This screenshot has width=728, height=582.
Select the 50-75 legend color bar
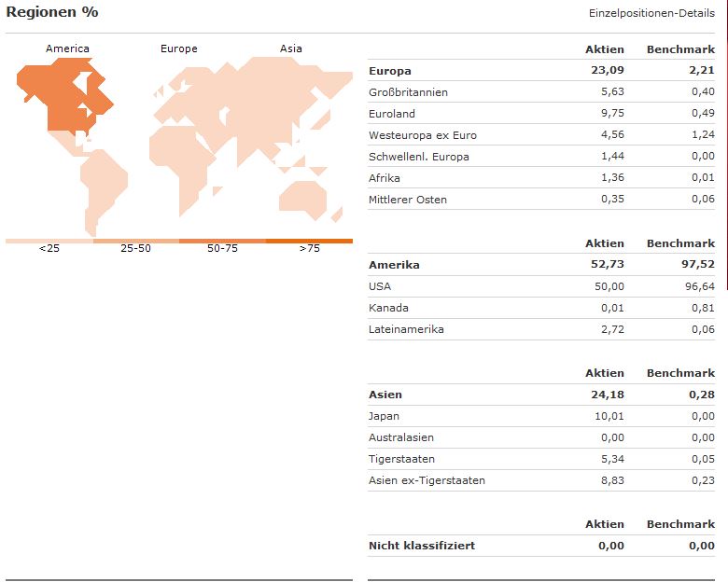[x=222, y=241]
